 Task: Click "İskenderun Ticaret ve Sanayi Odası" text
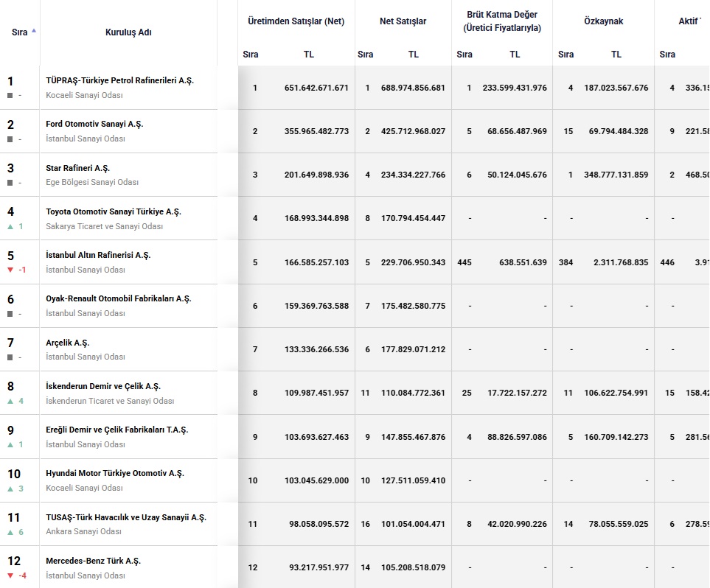pos(110,401)
